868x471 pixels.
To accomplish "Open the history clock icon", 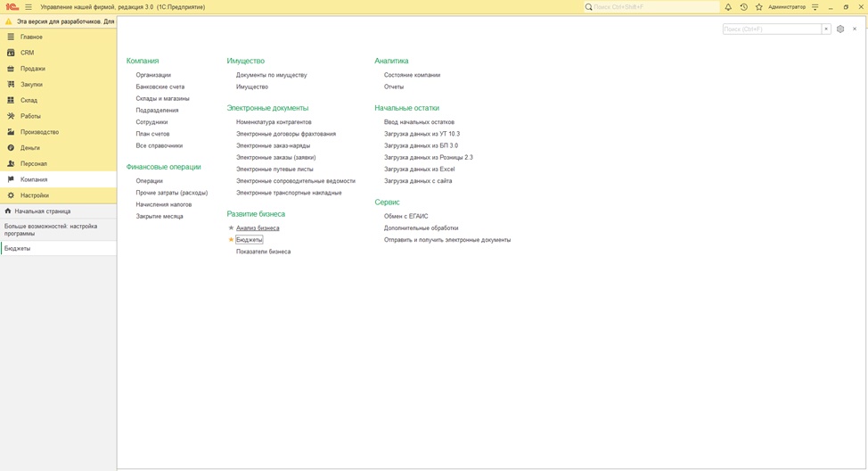I will [743, 7].
